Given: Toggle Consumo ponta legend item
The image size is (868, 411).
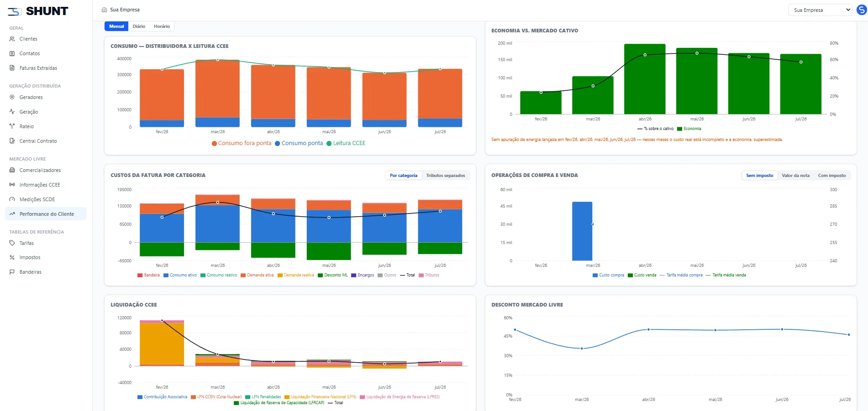Looking at the screenshot, I should pyautogui.click(x=299, y=143).
